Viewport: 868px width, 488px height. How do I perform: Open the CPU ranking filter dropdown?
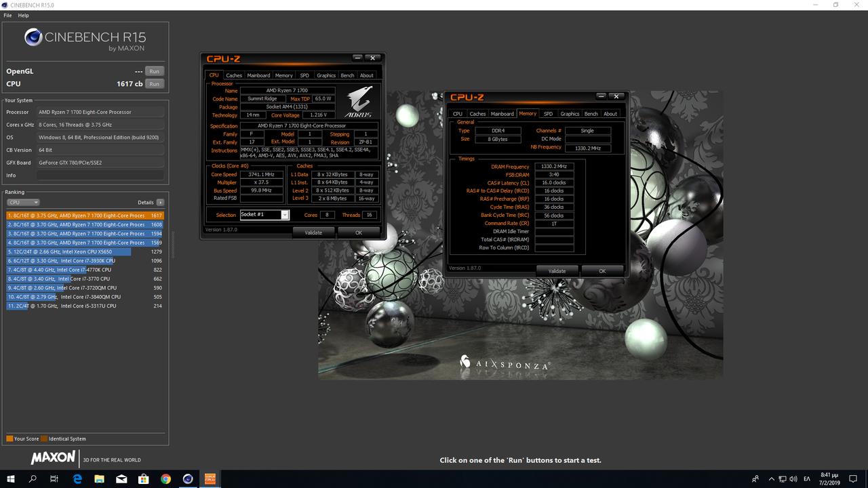tap(23, 202)
